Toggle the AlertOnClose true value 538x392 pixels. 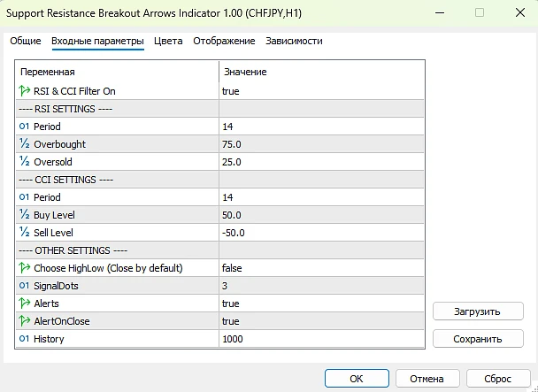pos(320,321)
